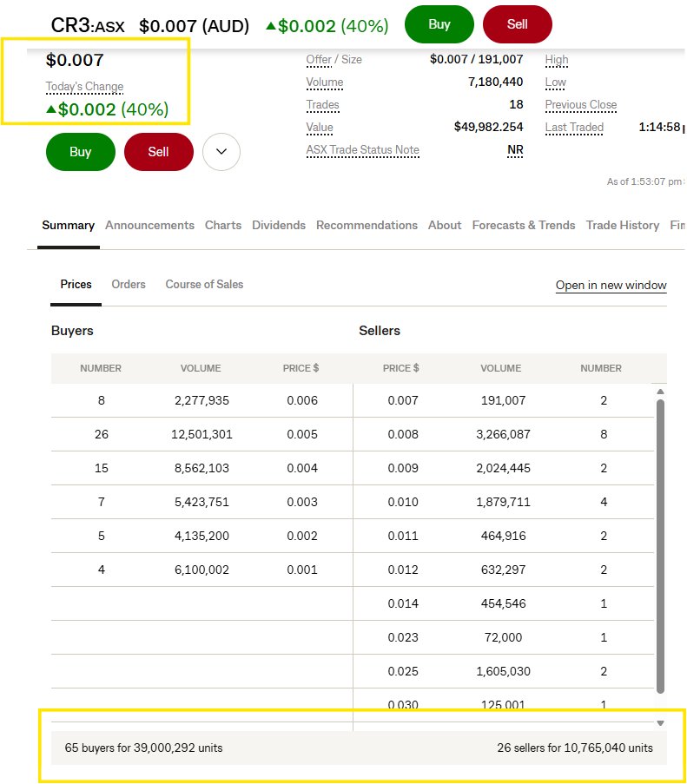The width and height of the screenshot is (687, 784).
Task: Click the CR3:ASX ticker heading
Action: [88, 25]
